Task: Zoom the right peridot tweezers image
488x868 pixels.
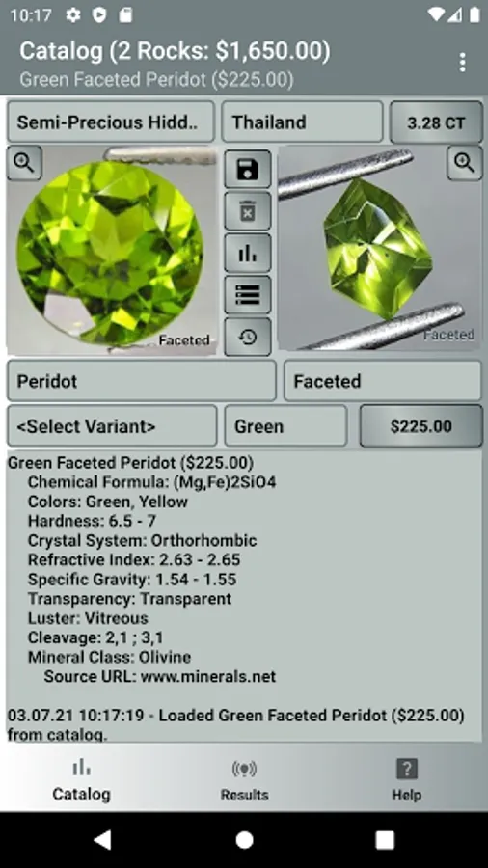Action: pyautogui.click(x=464, y=163)
